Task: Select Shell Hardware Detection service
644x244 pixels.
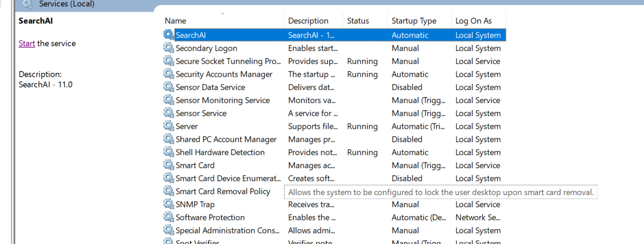Action: tap(220, 152)
